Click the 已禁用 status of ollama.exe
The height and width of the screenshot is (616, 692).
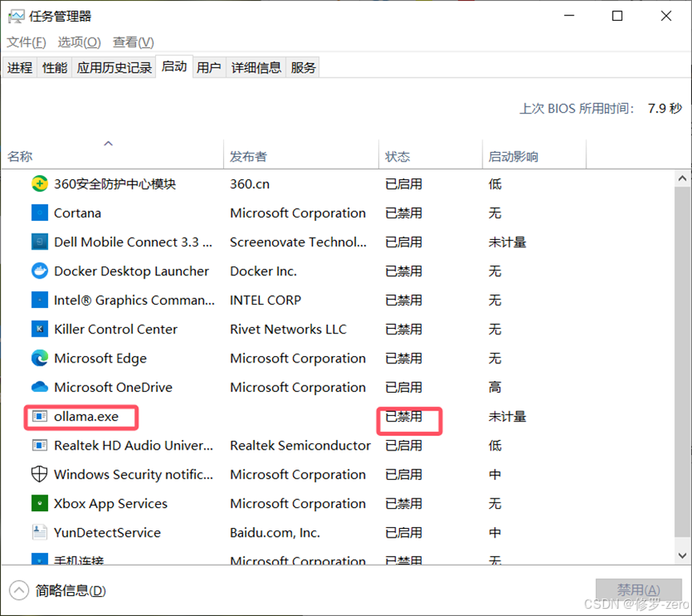(x=403, y=417)
